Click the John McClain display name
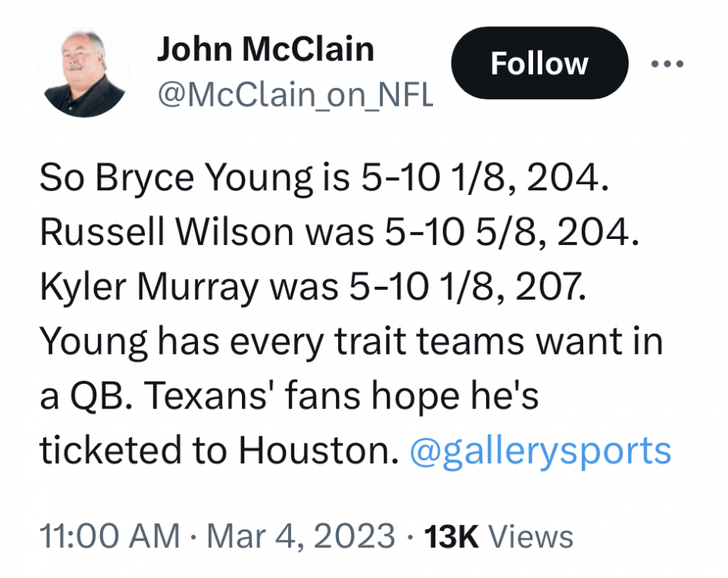Viewport: 728px width, 578px height. pyautogui.click(x=265, y=50)
